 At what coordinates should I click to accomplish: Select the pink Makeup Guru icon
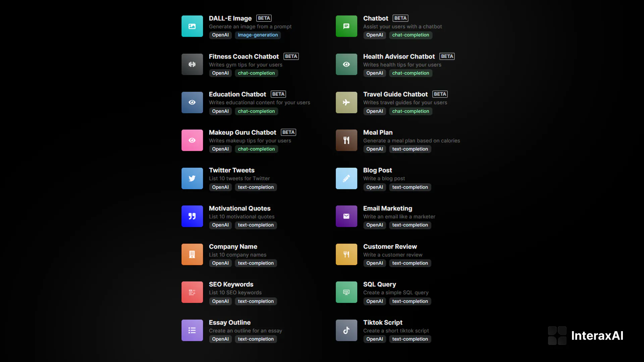pyautogui.click(x=192, y=140)
